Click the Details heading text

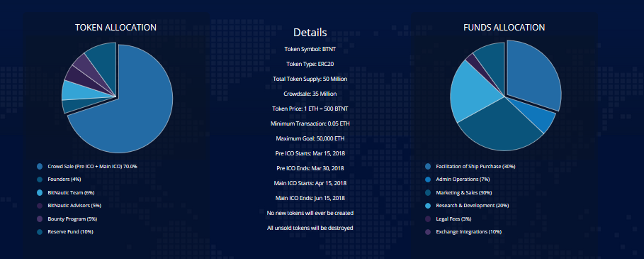click(x=310, y=33)
